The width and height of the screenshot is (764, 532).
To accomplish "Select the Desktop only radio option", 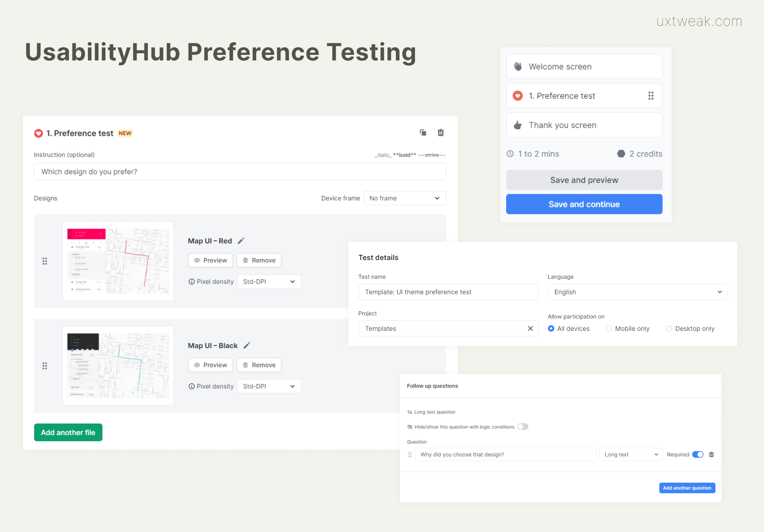I will coord(669,328).
